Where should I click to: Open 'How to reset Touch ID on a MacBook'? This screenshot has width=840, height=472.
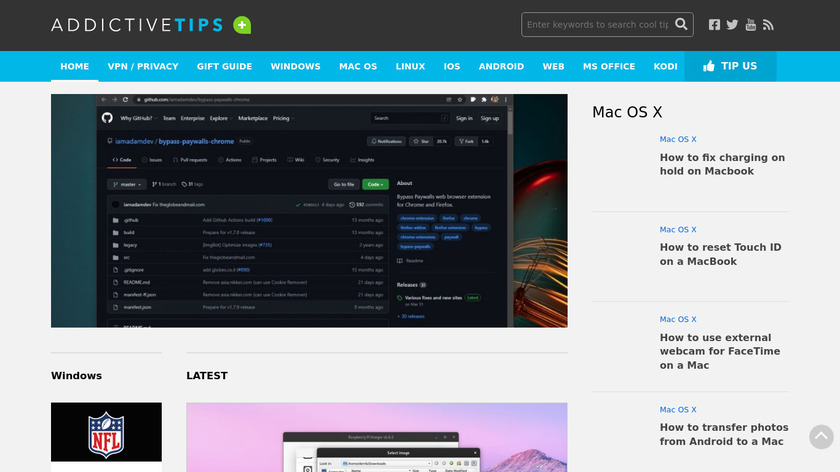tap(720, 254)
